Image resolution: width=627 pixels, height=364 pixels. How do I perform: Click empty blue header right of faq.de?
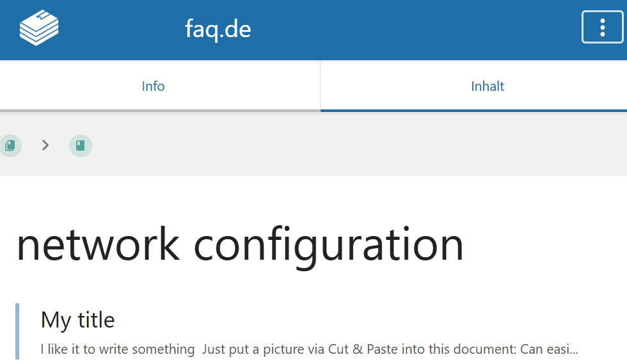[416, 30]
